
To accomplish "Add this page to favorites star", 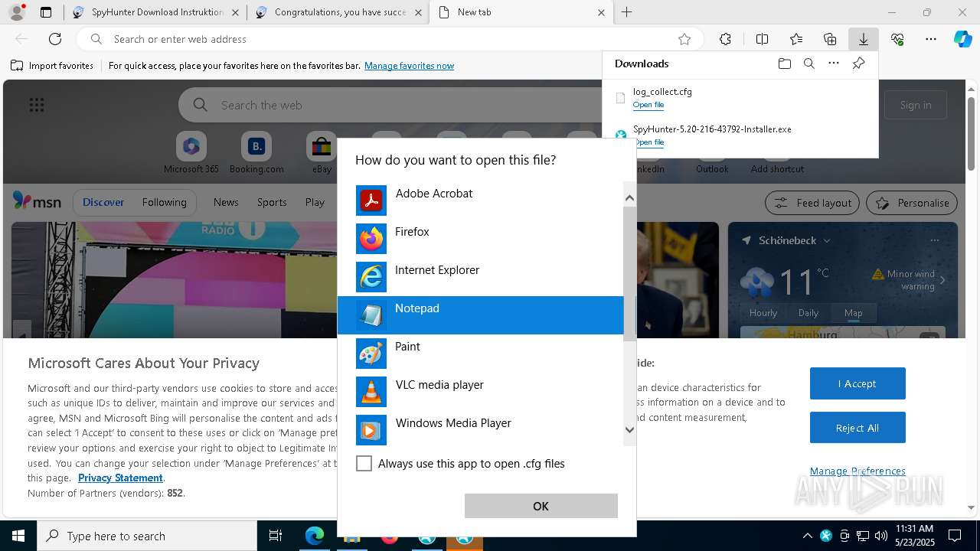I will pyautogui.click(x=684, y=39).
